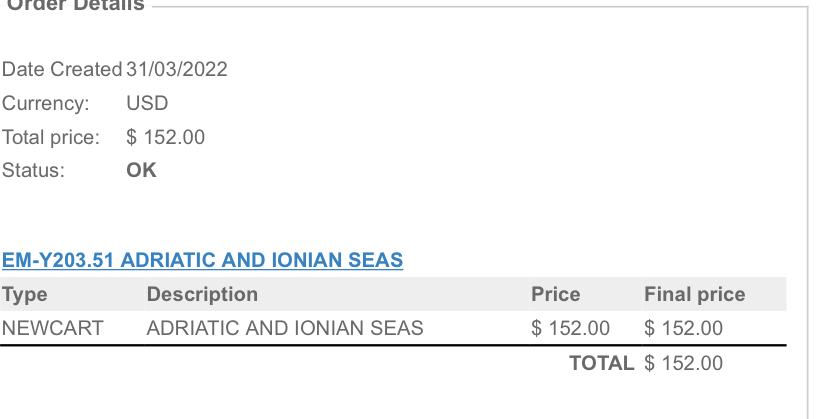Image resolution: width=840 pixels, height=419 pixels.
Task: Click the Price cell in NEWCART row
Action: pyautogui.click(x=570, y=328)
